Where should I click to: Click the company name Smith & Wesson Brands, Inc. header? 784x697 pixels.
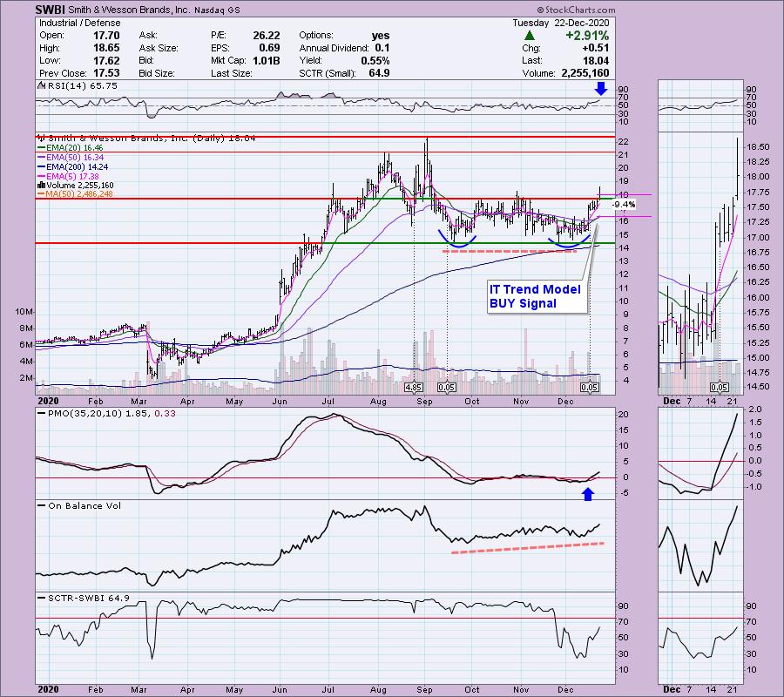point(128,10)
